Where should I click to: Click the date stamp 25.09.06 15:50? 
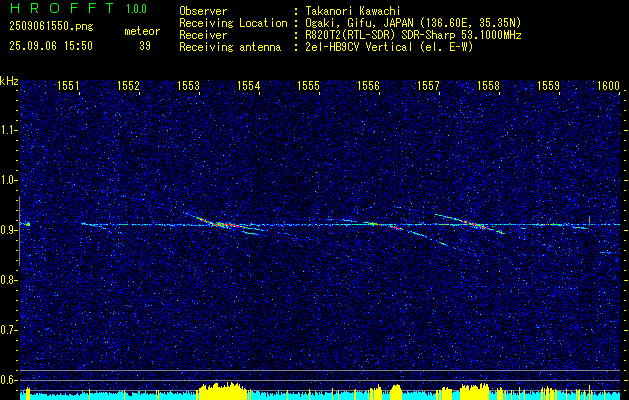[51, 46]
